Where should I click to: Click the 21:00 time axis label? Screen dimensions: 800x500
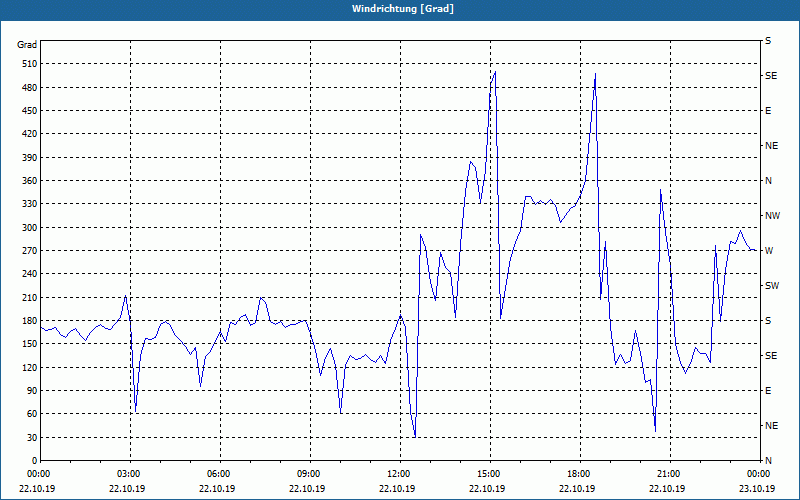click(x=667, y=474)
